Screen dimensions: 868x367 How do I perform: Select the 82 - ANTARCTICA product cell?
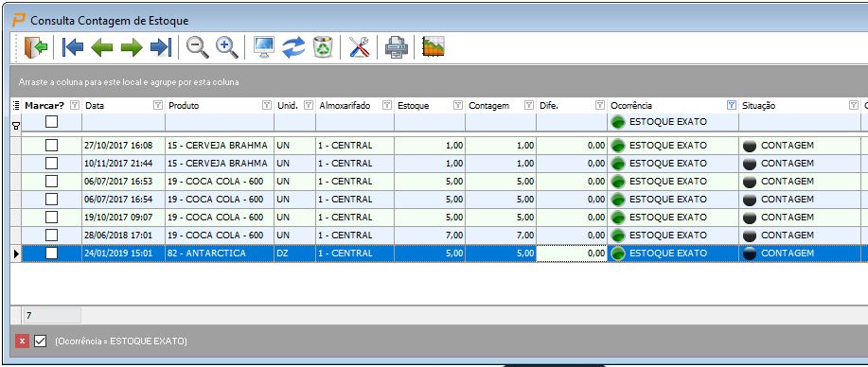[220, 253]
